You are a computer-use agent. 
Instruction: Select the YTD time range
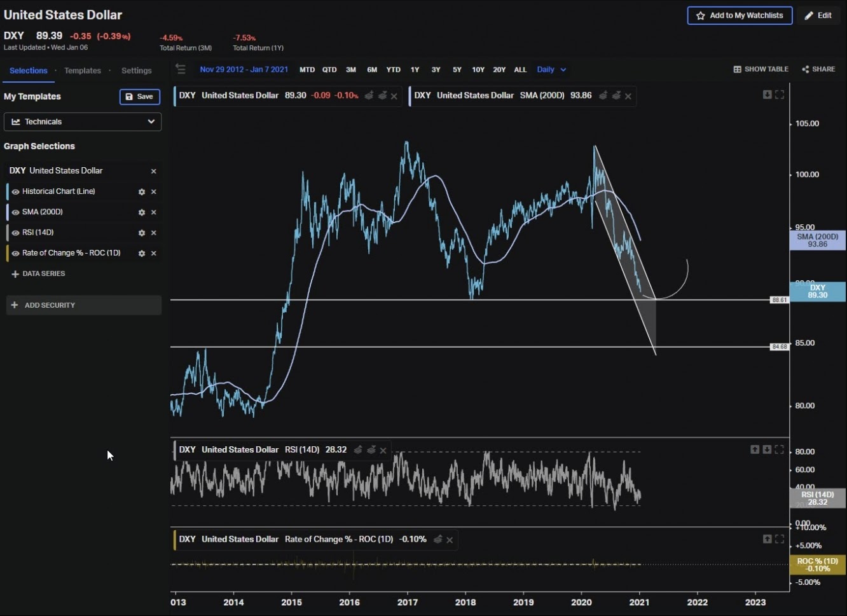pyautogui.click(x=394, y=70)
